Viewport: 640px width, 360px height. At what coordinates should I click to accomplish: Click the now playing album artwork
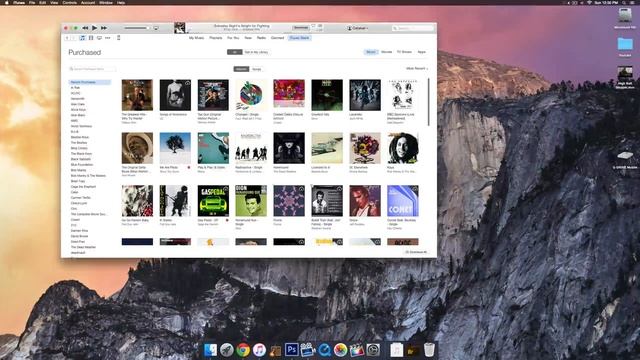(180, 28)
